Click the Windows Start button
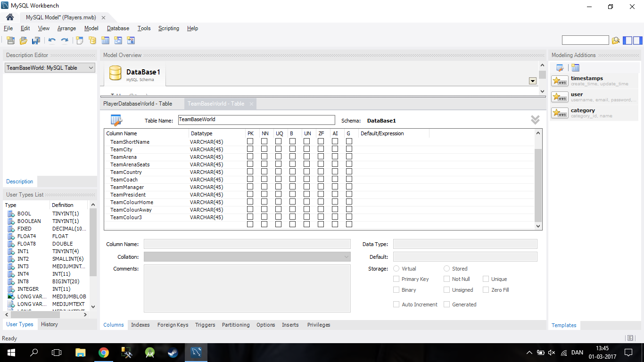The image size is (644, 362). [x=11, y=352]
